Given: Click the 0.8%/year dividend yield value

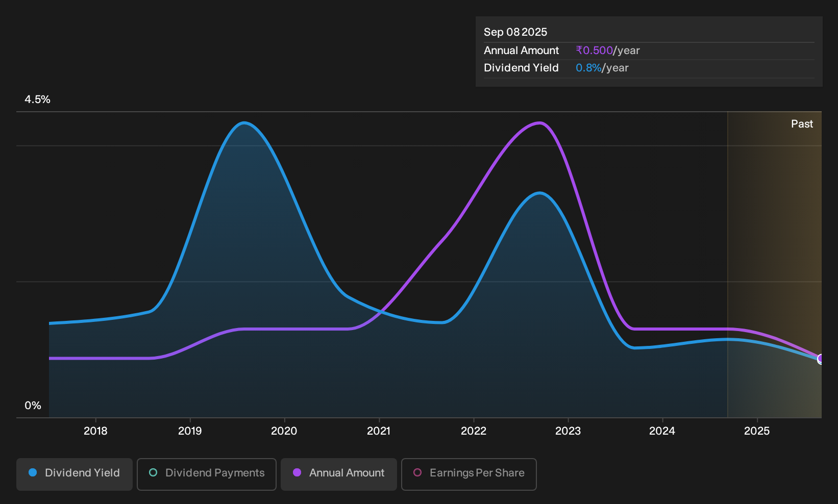Looking at the screenshot, I should tap(602, 68).
